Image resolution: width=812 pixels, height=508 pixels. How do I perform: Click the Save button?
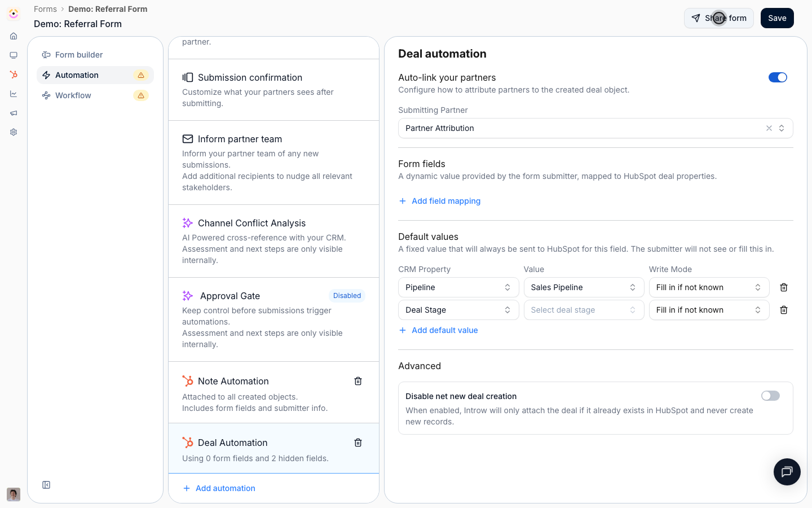tap(777, 18)
